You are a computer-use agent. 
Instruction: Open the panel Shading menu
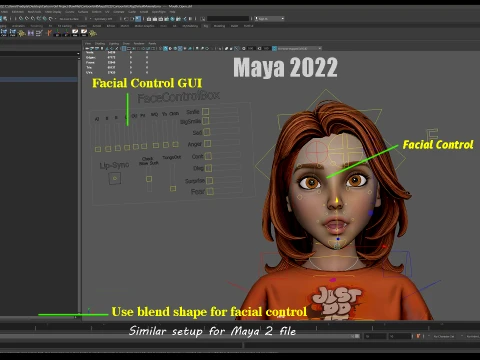[100, 43]
